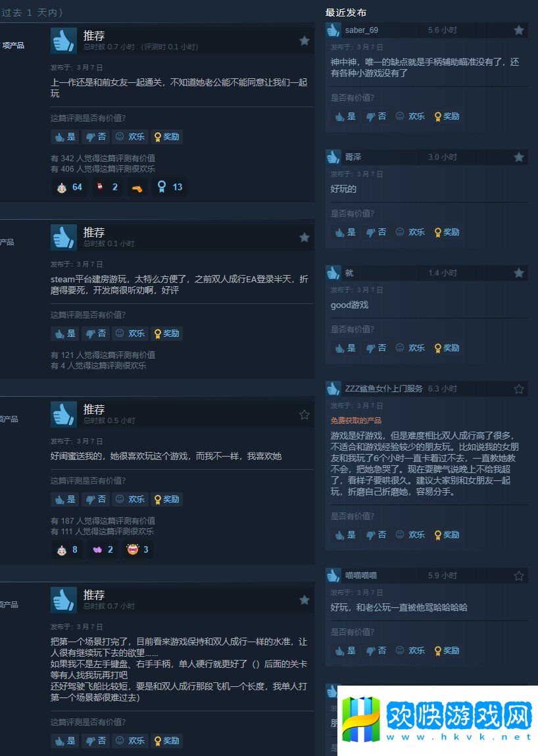Click the award badge showing 64
The height and width of the screenshot is (756, 538).
(70, 187)
